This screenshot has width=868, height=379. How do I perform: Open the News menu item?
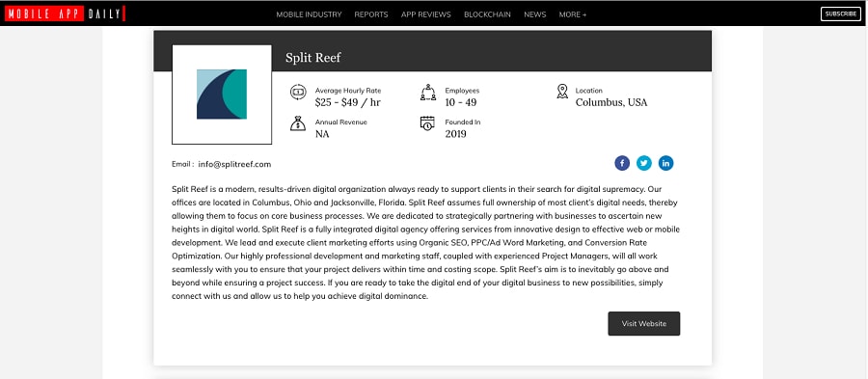pos(534,14)
